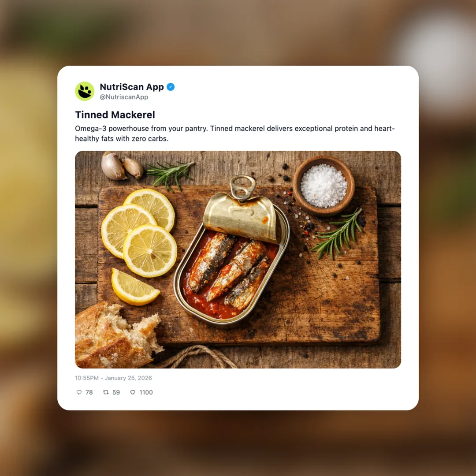The width and height of the screenshot is (476, 476).
Task: Click the blue verified badge
Action: (171, 87)
